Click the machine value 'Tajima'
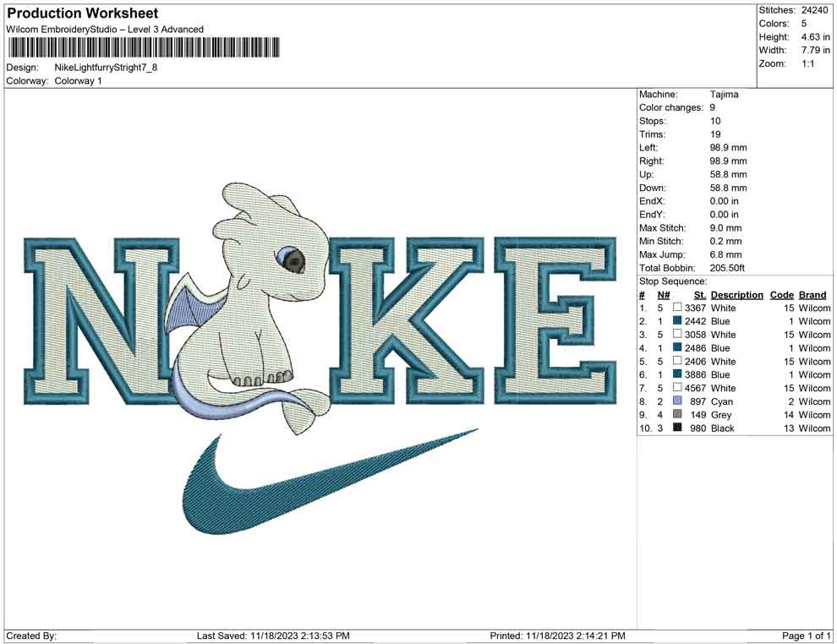This screenshot has width=837, height=644. point(724,95)
